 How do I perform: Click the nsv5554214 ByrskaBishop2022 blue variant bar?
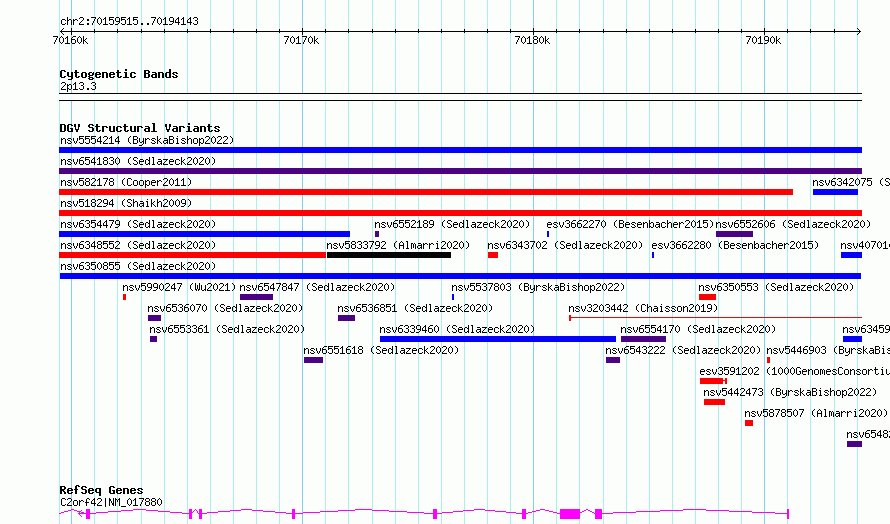click(x=460, y=150)
